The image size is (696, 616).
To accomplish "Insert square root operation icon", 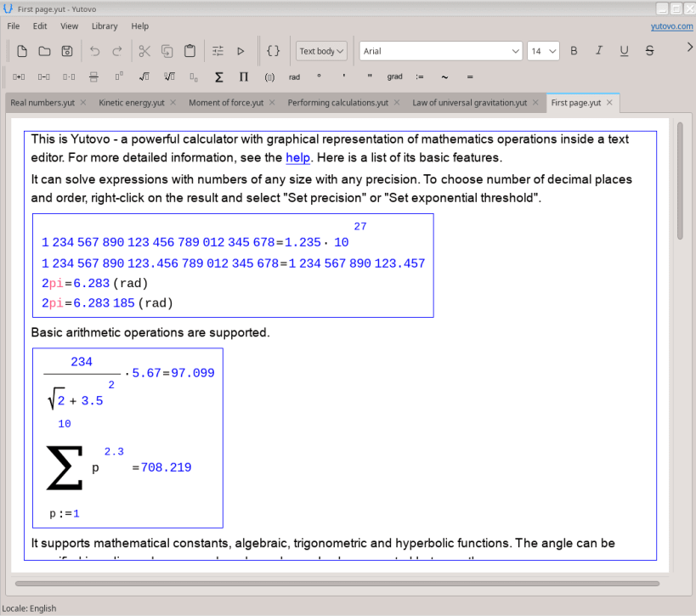I will coord(144,77).
